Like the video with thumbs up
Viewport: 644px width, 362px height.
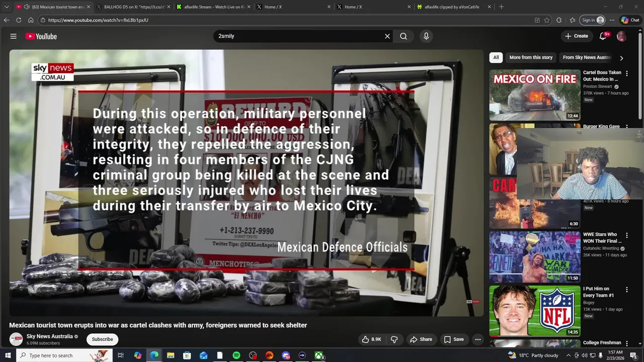(371, 339)
